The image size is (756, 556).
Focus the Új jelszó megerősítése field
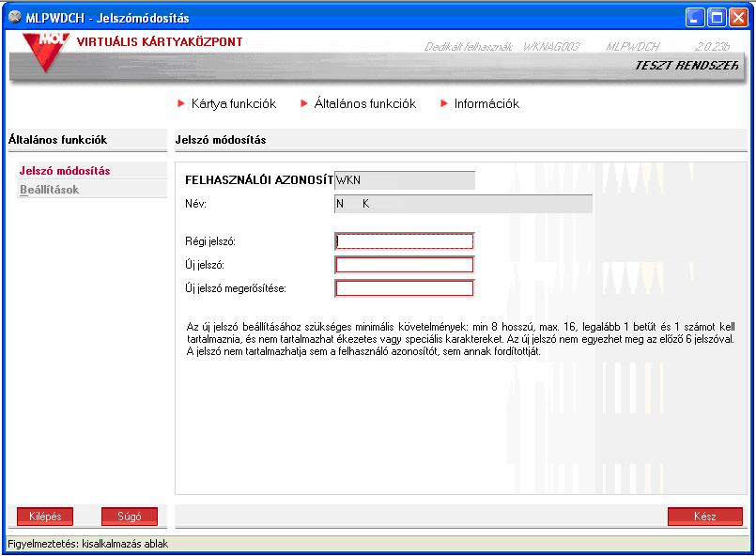coord(404,288)
